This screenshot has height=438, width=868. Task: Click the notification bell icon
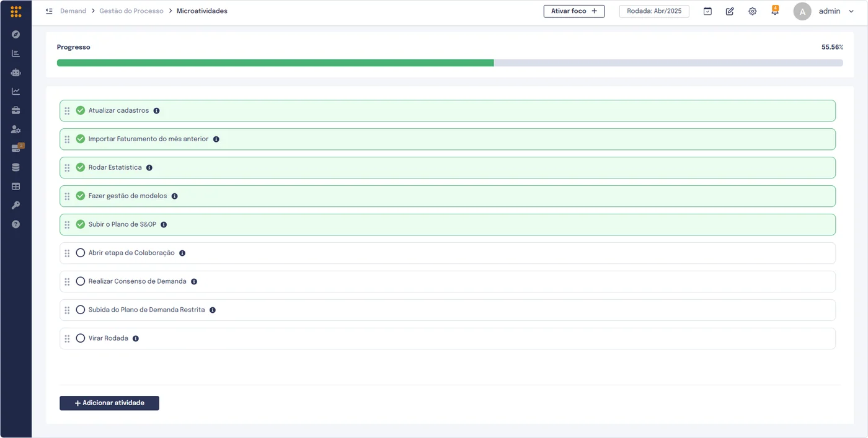point(774,11)
